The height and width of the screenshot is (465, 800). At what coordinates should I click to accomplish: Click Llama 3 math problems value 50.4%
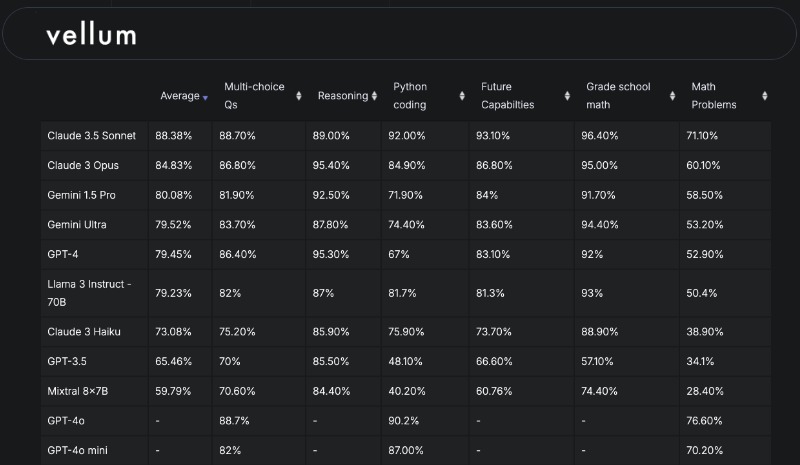click(702, 293)
